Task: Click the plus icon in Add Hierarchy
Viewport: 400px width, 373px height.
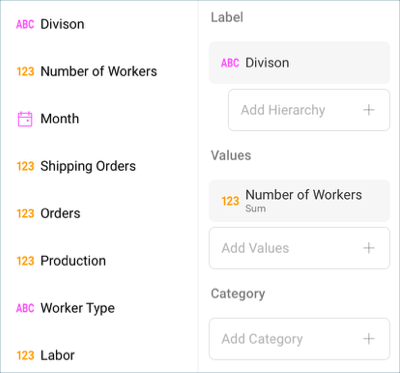Action: click(369, 110)
